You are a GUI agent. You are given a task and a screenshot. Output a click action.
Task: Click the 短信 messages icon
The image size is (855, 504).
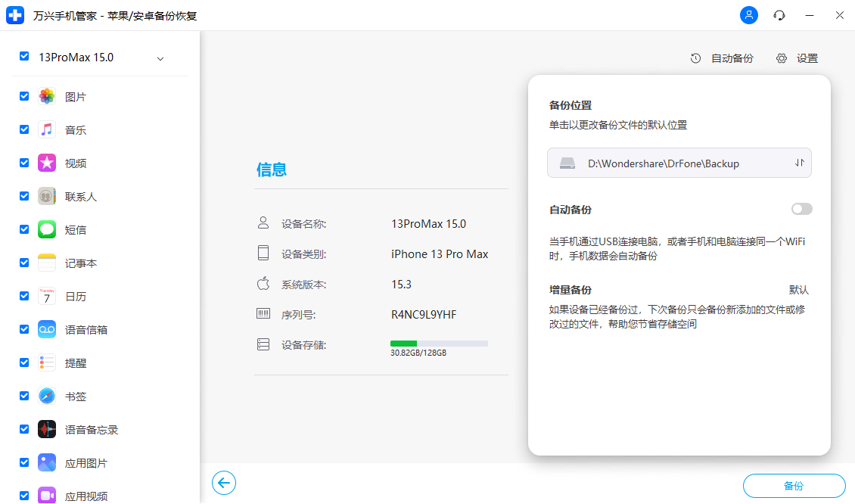(x=48, y=229)
